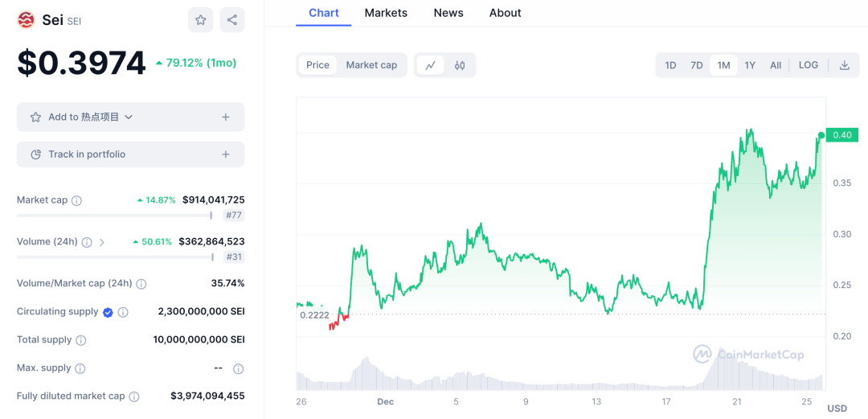Image resolution: width=868 pixels, height=419 pixels.
Task: Toggle chart to Market cap
Action: point(371,65)
